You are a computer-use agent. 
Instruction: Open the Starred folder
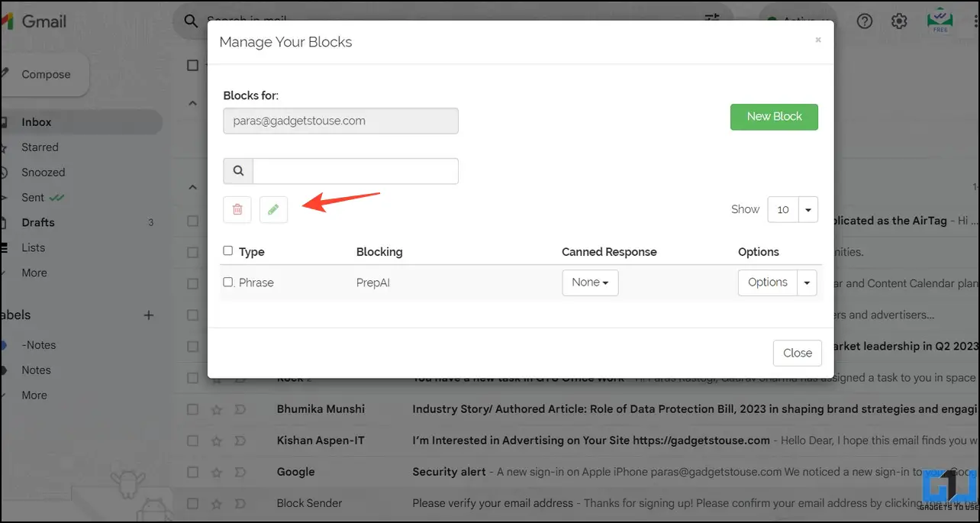click(40, 147)
